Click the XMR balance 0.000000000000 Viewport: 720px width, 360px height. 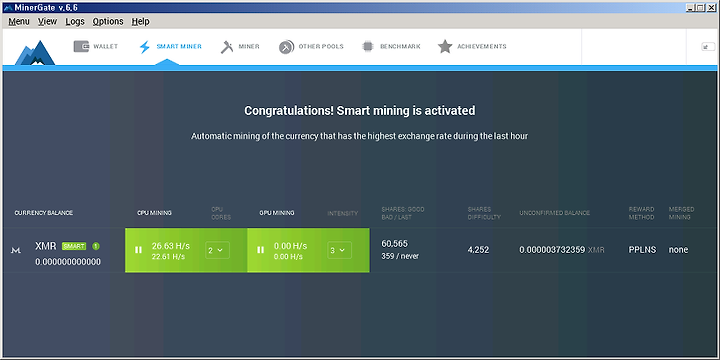click(x=68, y=262)
